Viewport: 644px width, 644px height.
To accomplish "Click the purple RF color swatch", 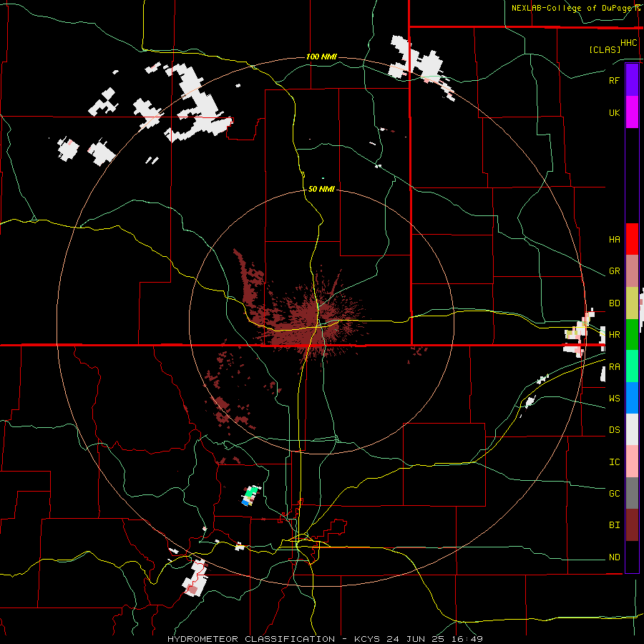I will click(632, 80).
